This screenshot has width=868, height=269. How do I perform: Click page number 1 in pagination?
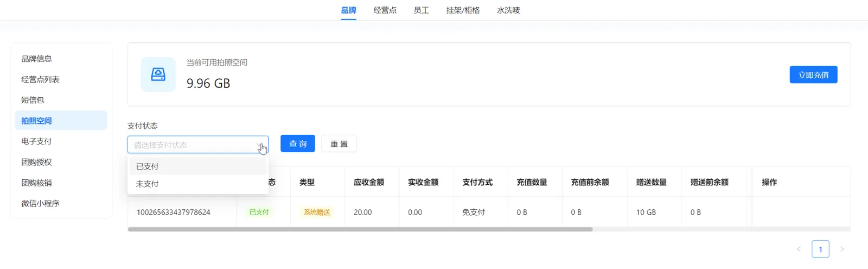pos(820,249)
